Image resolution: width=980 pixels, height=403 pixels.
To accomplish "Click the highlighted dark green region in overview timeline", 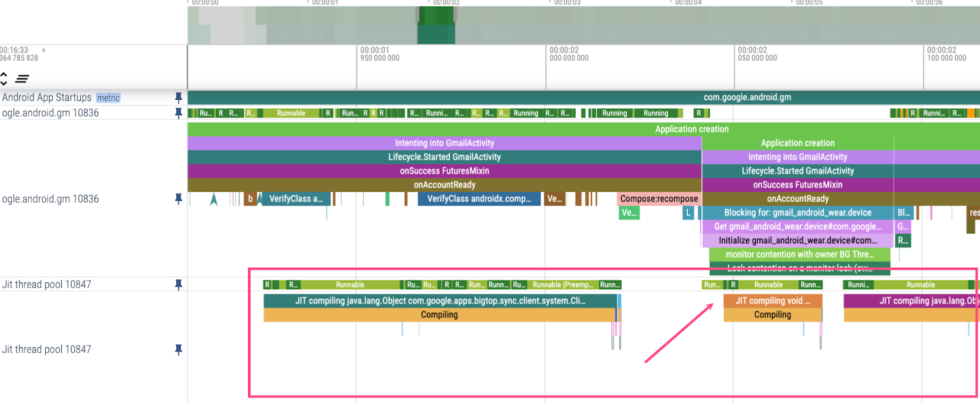I will (436, 26).
